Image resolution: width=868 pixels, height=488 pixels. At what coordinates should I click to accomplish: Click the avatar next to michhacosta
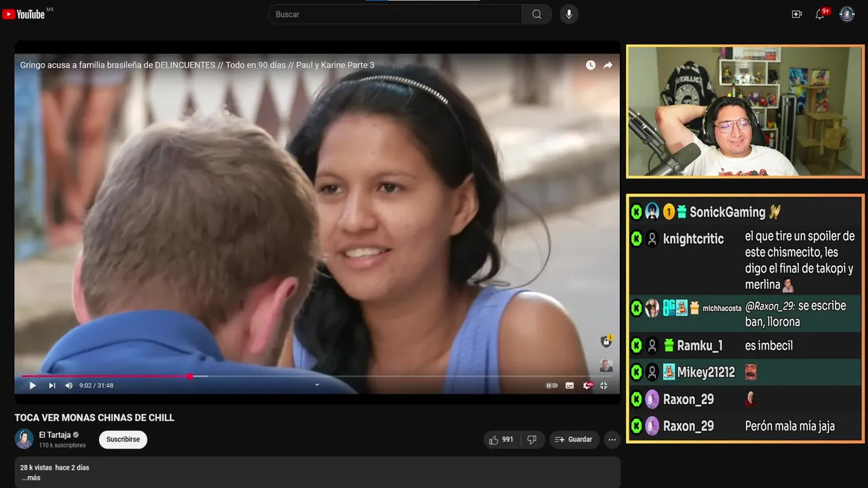coord(652,308)
